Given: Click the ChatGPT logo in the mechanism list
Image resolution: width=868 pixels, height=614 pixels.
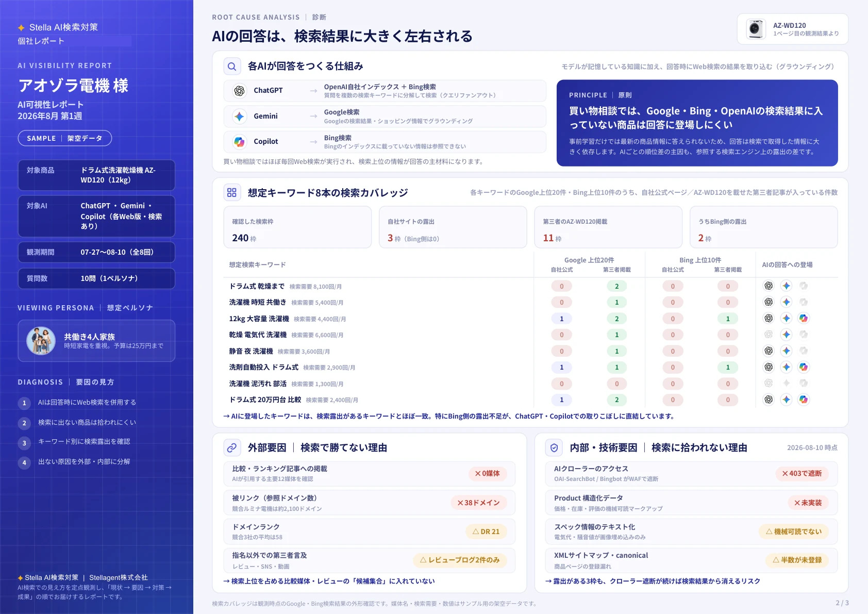Looking at the screenshot, I should (239, 91).
